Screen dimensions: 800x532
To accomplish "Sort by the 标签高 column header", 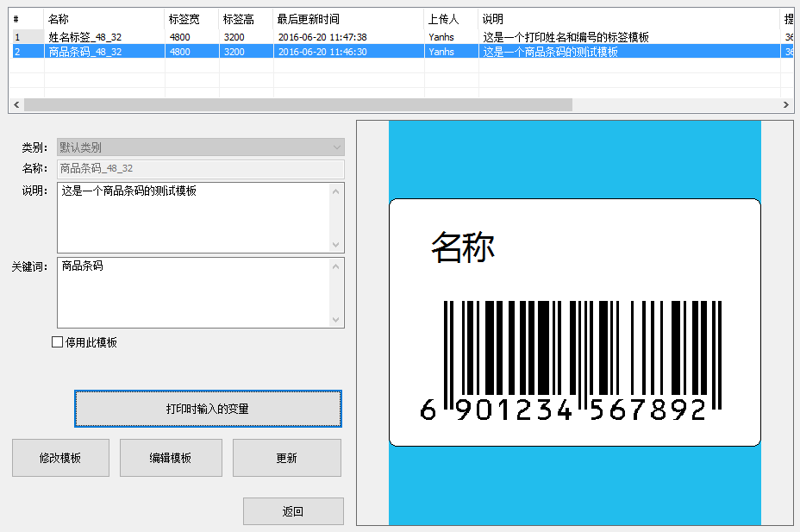I will click(247, 19).
